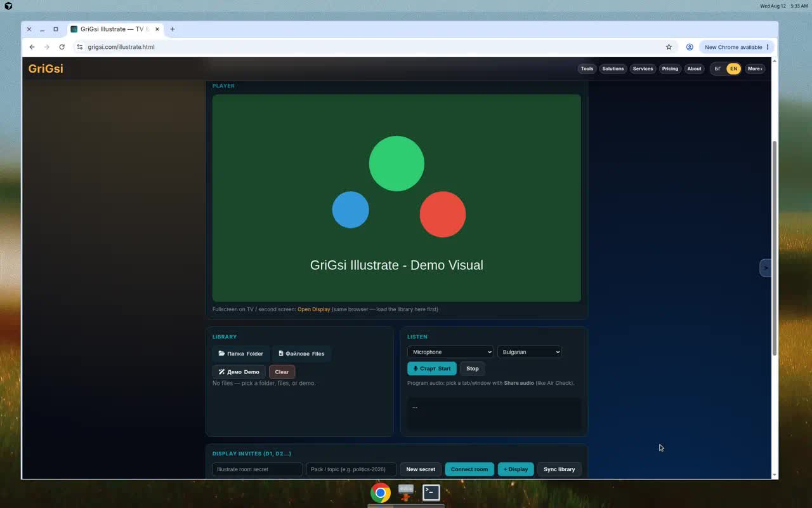
Task: Pick library Files
Action: (x=301, y=354)
